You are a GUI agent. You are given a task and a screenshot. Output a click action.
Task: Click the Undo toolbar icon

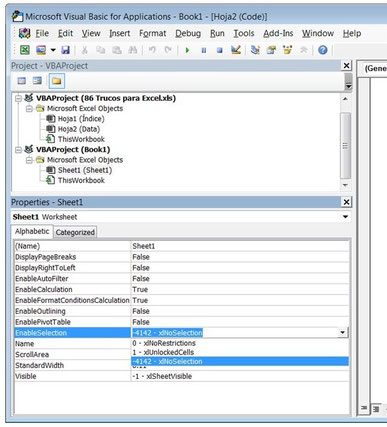tap(152, 50)
